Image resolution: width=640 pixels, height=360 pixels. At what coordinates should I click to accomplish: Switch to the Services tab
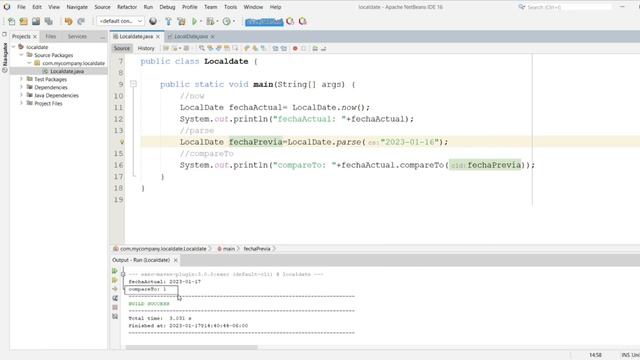click(77, 36)
